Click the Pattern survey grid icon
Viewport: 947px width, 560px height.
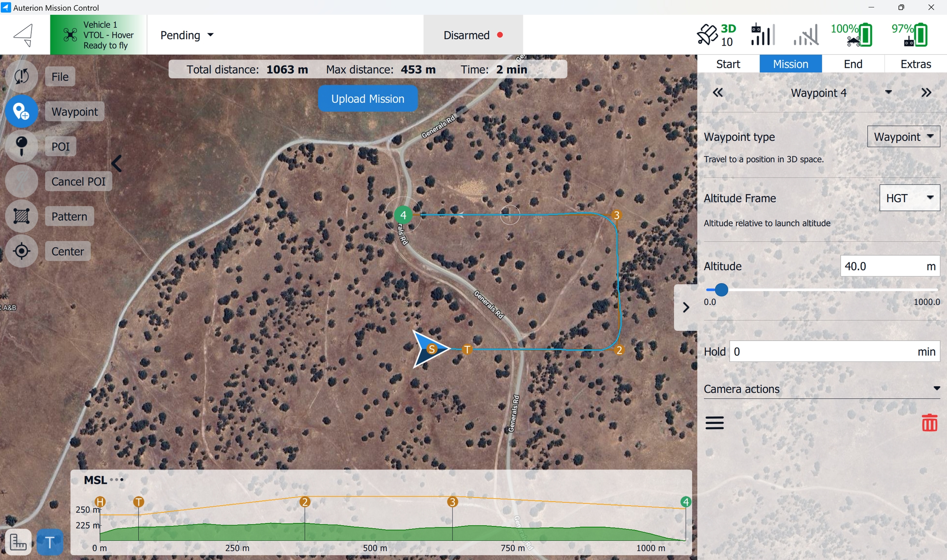pos(21,216)
